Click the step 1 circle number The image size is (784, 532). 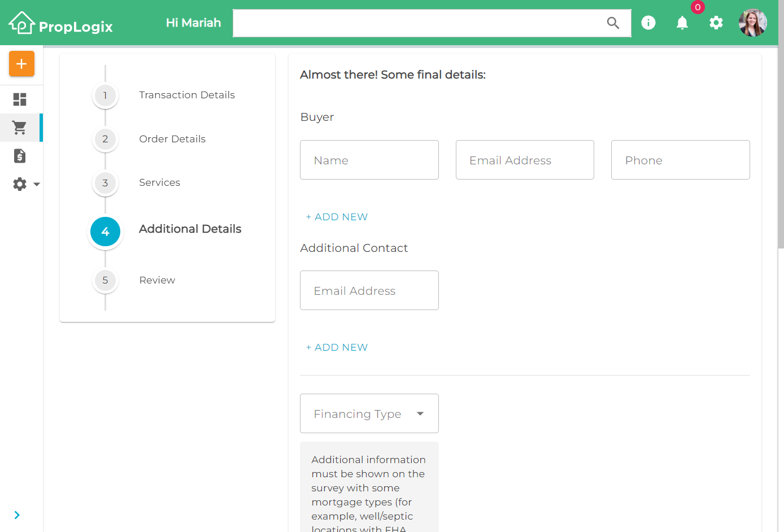pos(106,95)
